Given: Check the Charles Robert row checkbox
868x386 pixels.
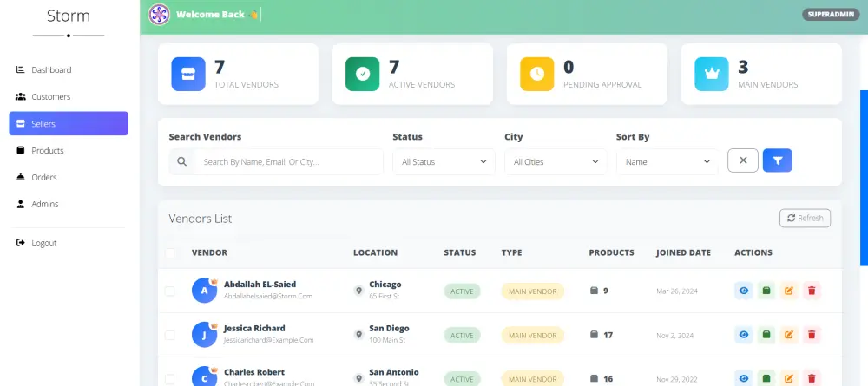Looking at the screenshot, I should [169, 379].
